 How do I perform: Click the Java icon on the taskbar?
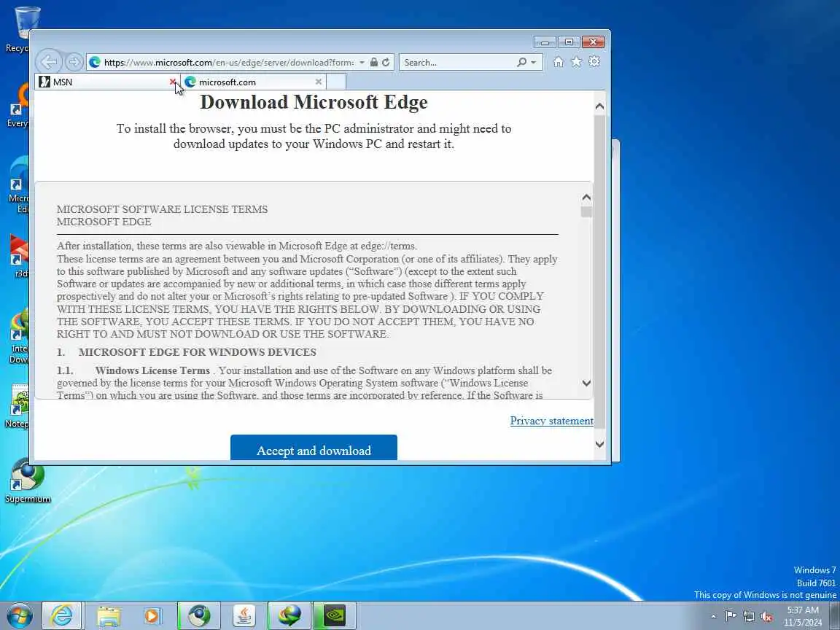point(244,615)
